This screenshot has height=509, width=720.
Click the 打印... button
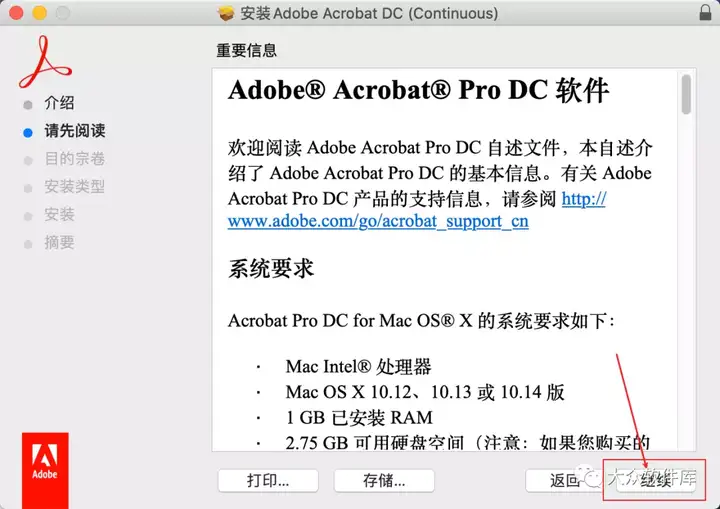tap(268, 481)
